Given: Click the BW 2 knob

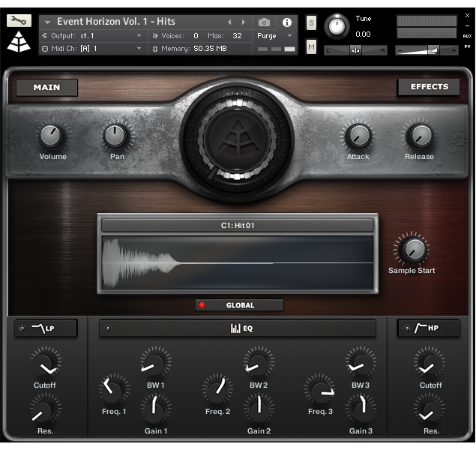Looking at the screenshot, I should coord(259,362).
